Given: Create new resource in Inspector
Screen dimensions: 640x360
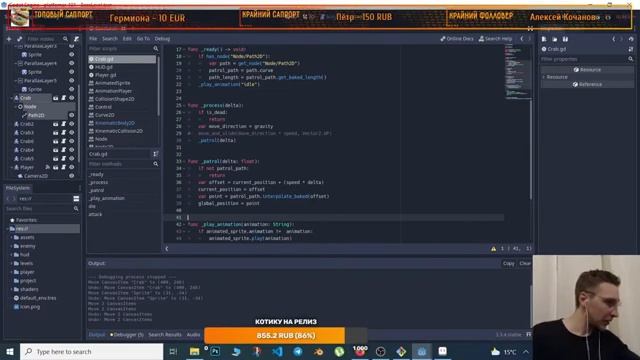Looking at the screenshot, I should 544,39.
